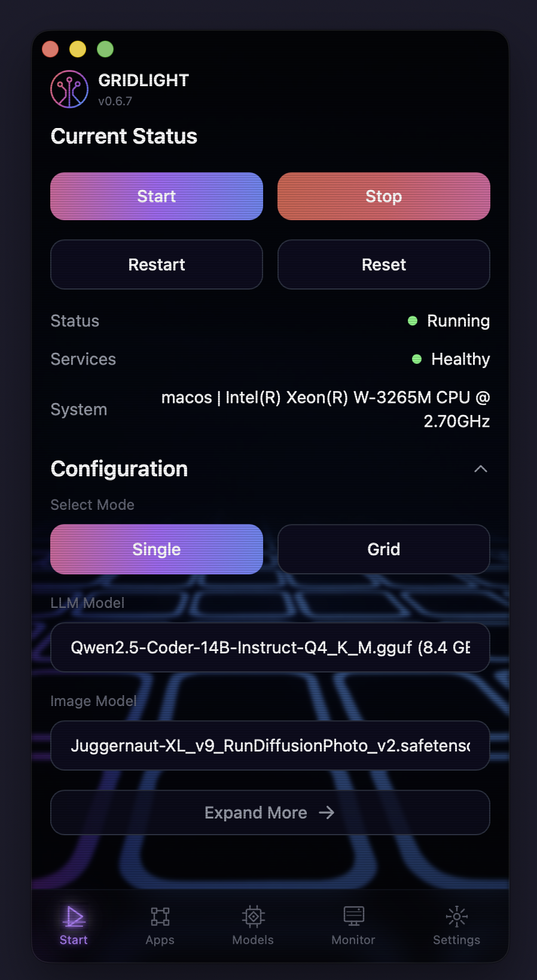Open the Image Model dropdown

coord(270,745)
